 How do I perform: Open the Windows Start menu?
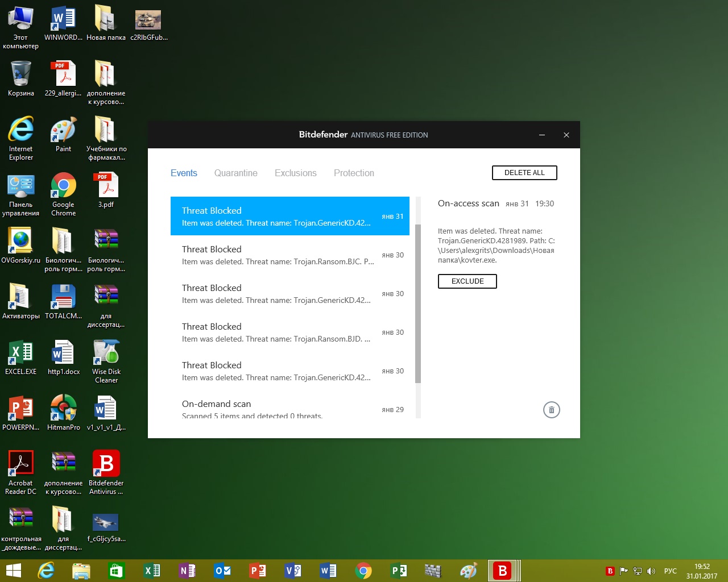(x=13, y=571)
